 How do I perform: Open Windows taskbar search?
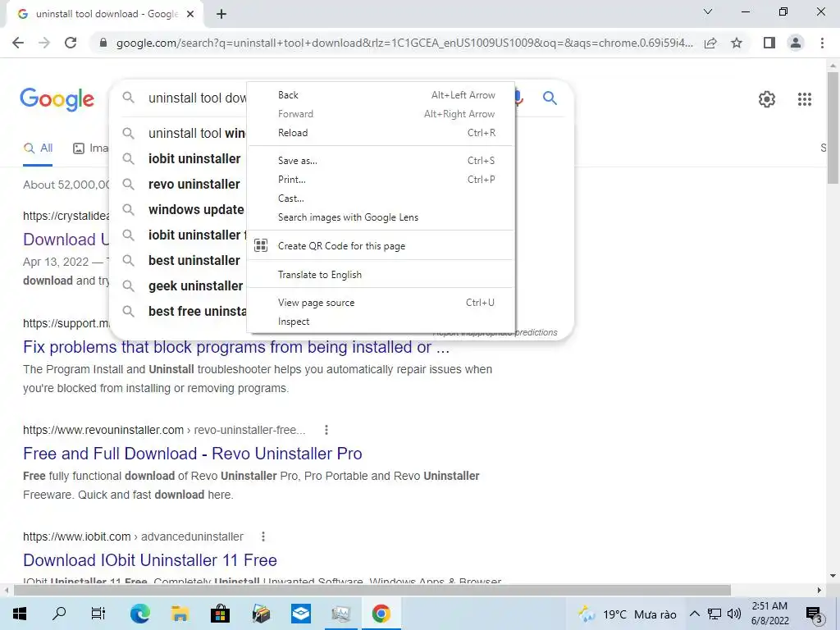[59, 614]
